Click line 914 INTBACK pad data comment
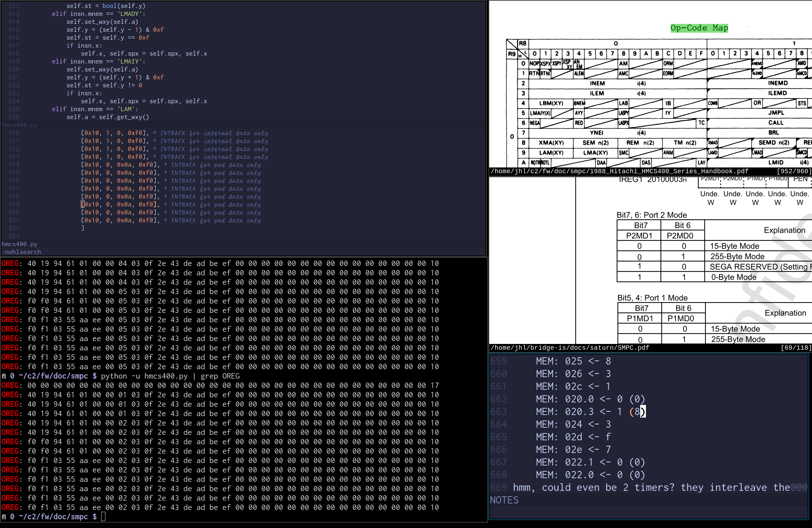Image resolution: width=812 pixels, height=528 pixels. pos(212,165)
